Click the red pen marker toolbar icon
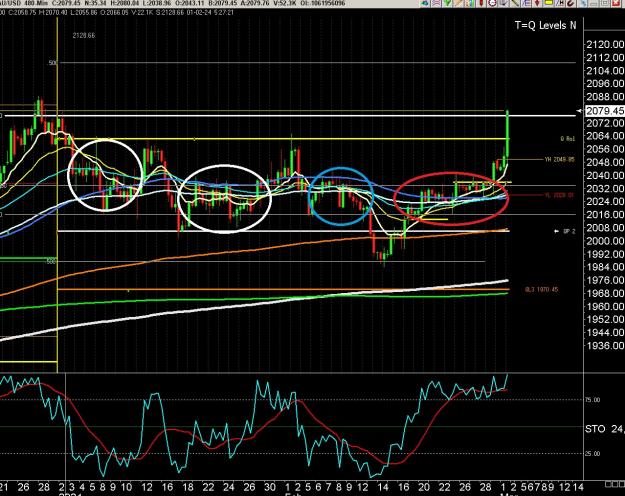 pos(481,3)
